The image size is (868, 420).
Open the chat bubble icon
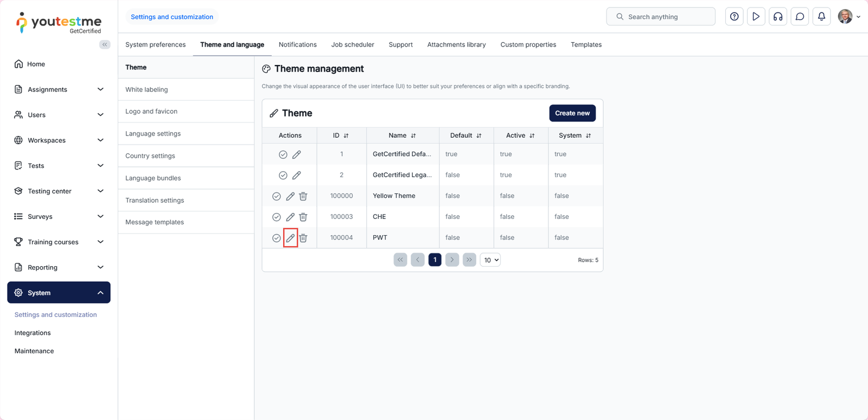pos(800,17)
